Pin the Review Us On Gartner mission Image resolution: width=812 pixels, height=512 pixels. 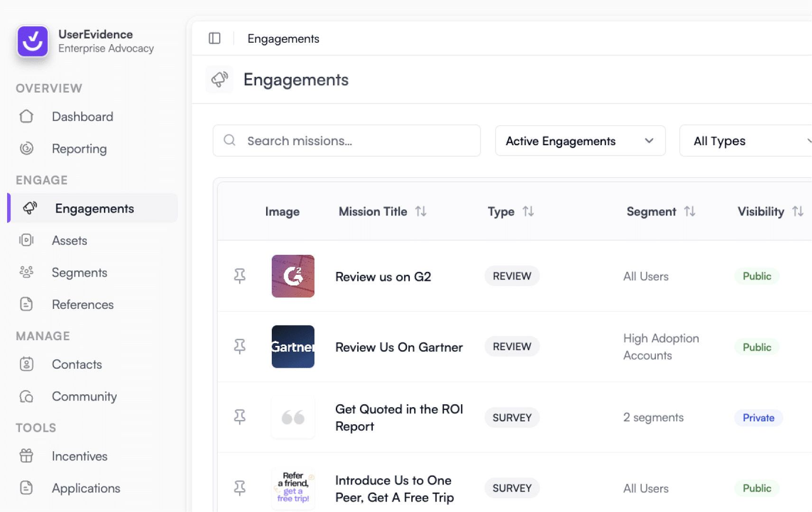(240, 347)
